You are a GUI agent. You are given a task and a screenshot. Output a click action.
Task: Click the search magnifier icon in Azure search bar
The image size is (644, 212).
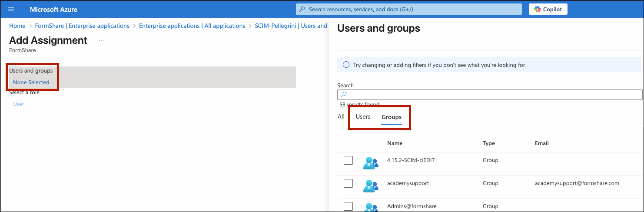pyautogui.click(x=302, y=9)
